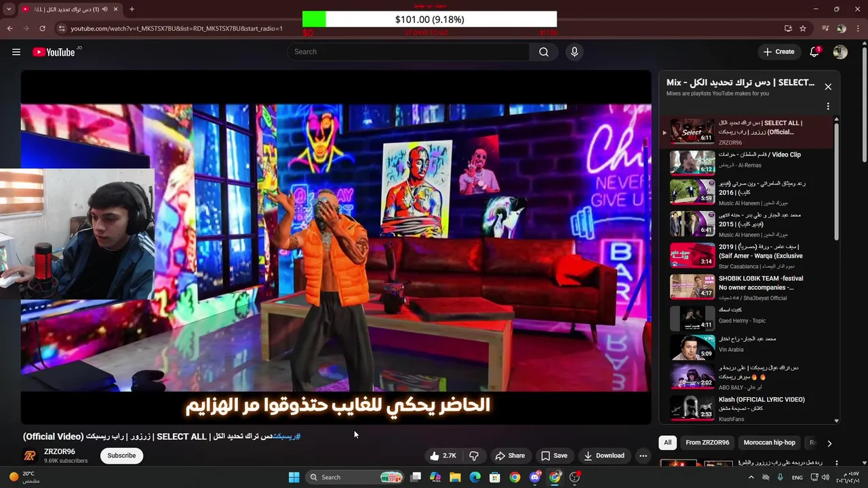868x488 pixels.
Task: Click the magnifier search button
Action: coord(544,52)
